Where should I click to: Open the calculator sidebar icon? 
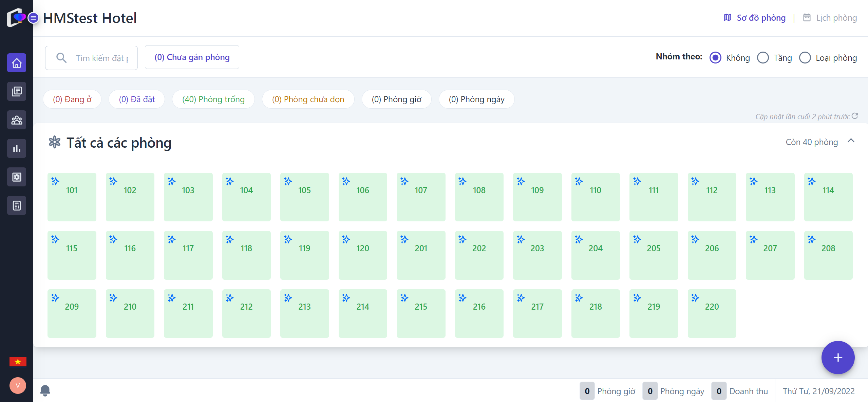pos(17,205)
